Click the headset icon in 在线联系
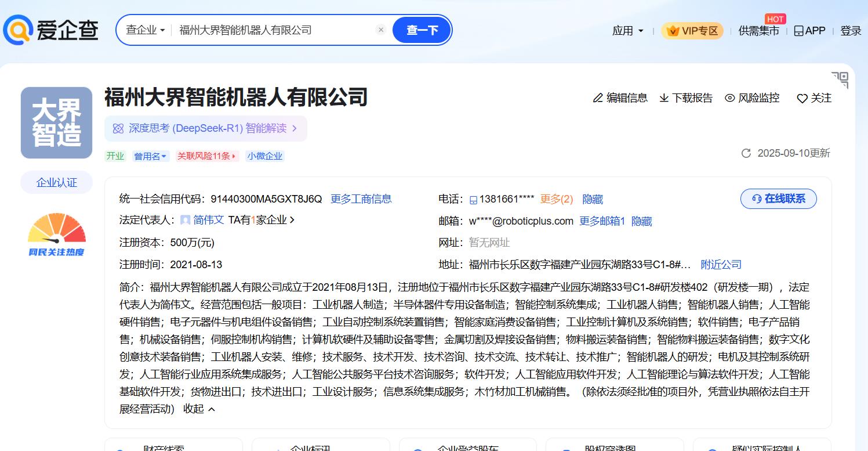The height and width of the screenshot is (451, 868). coord(756,199)
